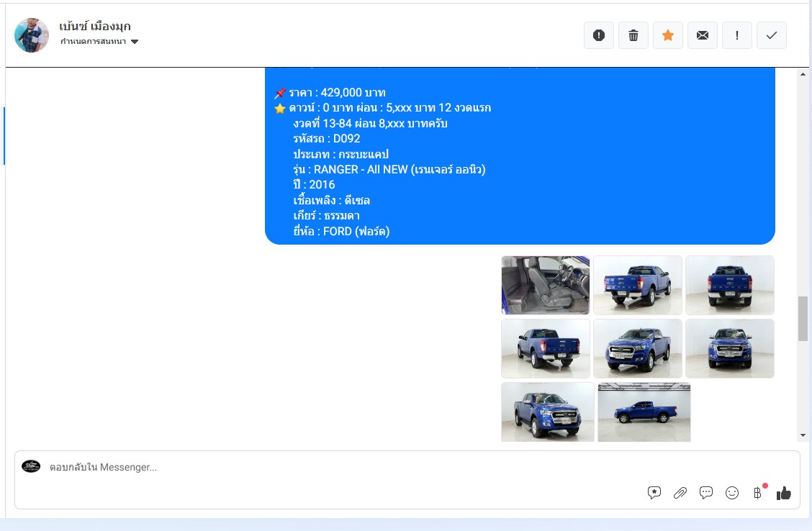Send a thumbs-up like

tap(783, 493)
